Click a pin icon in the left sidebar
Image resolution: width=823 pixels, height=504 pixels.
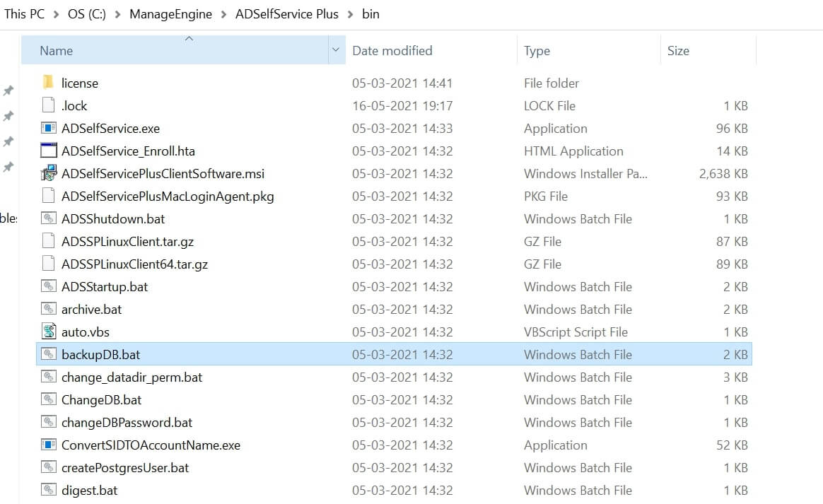9,90
